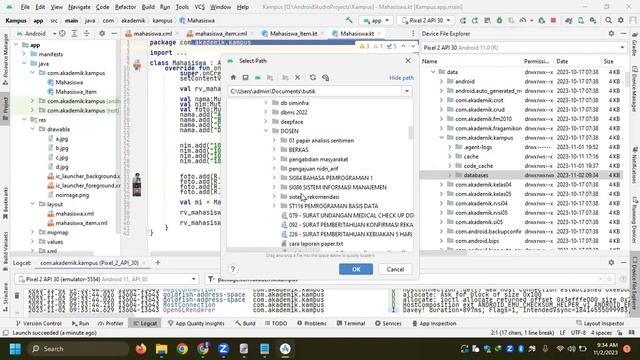
Task: Select noimage.png in drawable folder
Action: tap(71, 195)
